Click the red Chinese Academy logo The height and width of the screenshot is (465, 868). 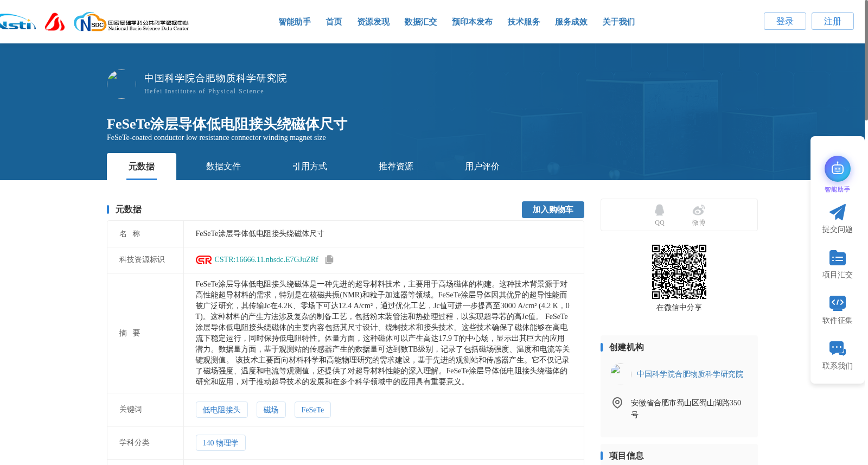pyautogui.click(x=55, y=22)
